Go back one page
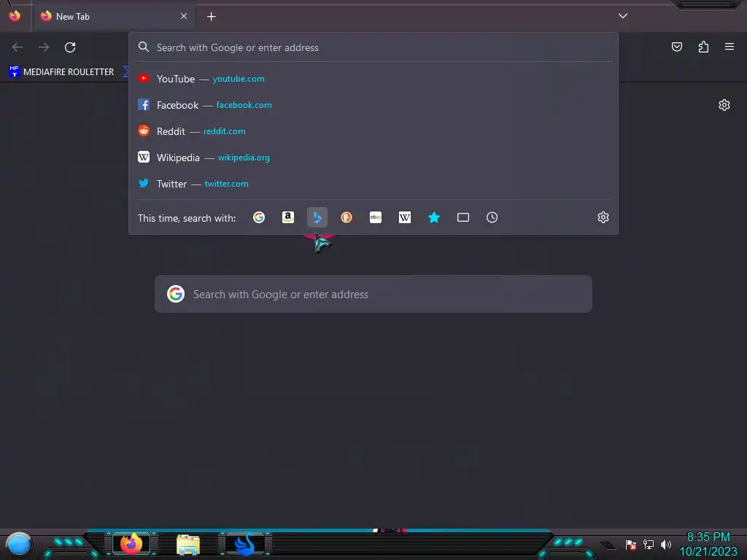 point(18,47)
